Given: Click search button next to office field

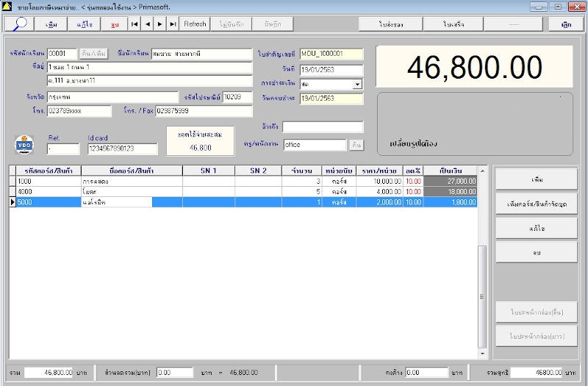Looking at the screenshot, I should tap(356, 145).
